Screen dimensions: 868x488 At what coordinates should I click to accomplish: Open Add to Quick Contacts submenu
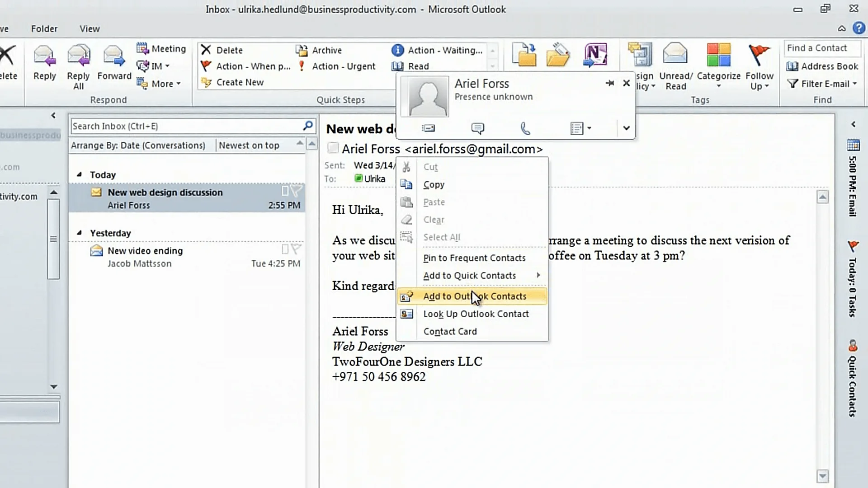click(x=472, y=275)
